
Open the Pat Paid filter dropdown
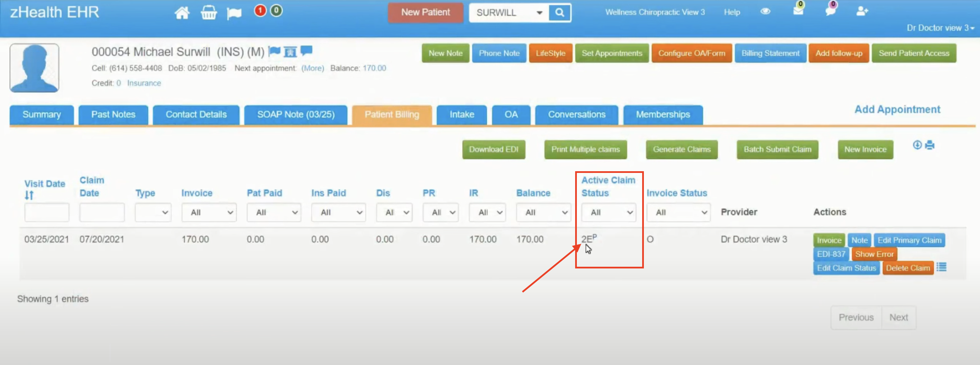click(274, 212)
